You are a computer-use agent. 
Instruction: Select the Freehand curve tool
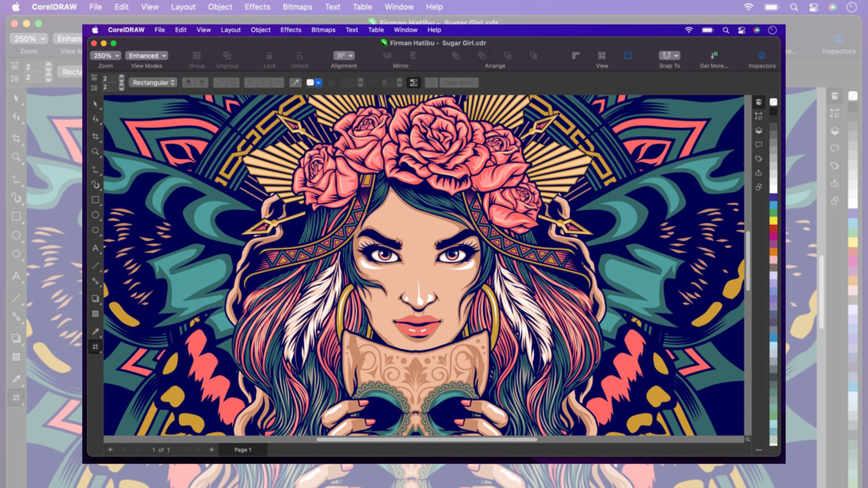[95, 169]
